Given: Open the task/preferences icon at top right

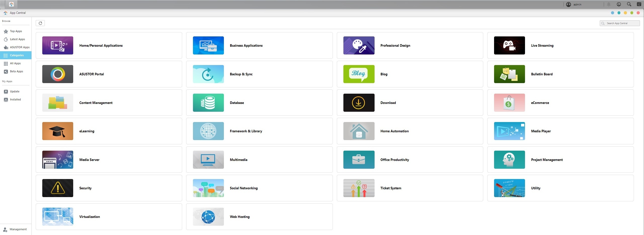Looking at the screenshot, I should pyautogui.click(x=639, y=4).
